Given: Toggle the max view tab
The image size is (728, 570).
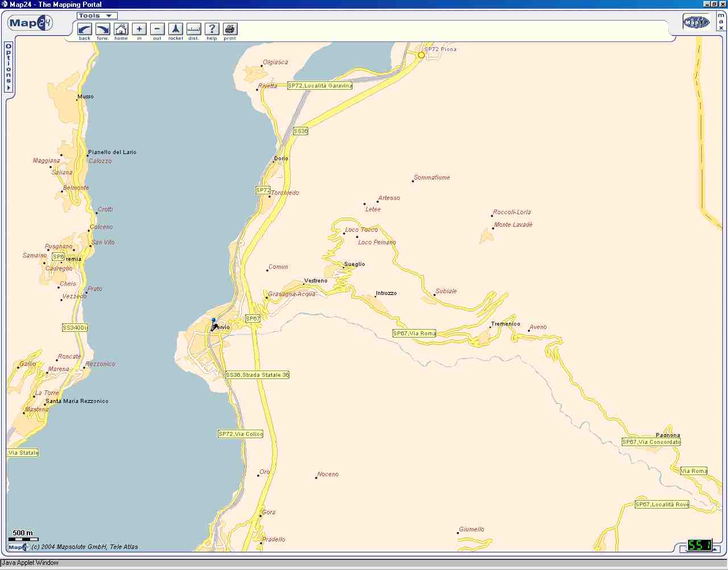Looking at the screenshot, I should (721, 22).
